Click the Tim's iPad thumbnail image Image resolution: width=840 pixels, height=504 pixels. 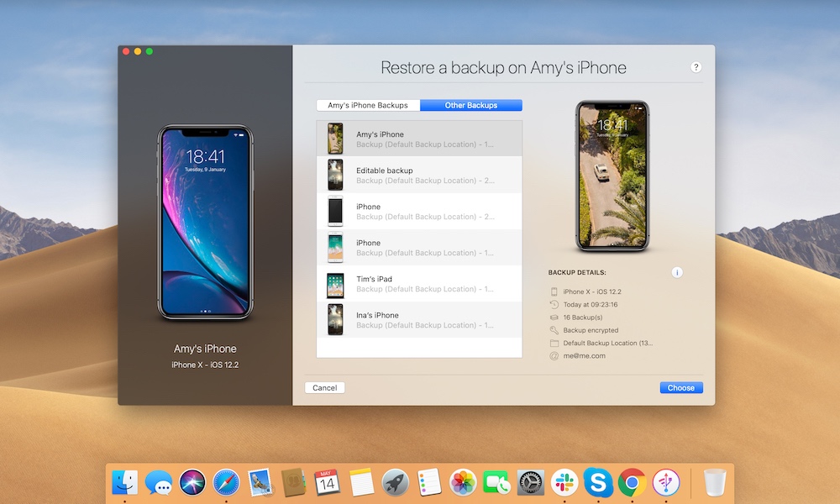pyautogui.click(x=335, y=286)
